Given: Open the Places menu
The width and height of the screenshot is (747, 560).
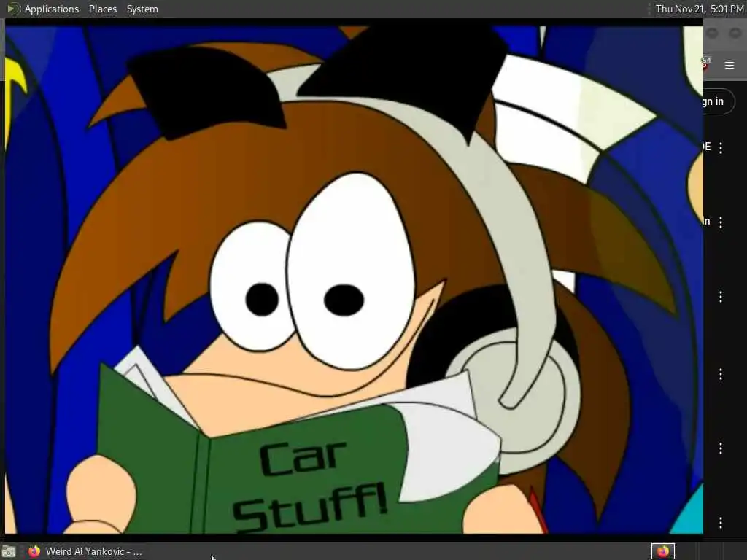Looking at the screenshot, I should (x=102, y=9).
